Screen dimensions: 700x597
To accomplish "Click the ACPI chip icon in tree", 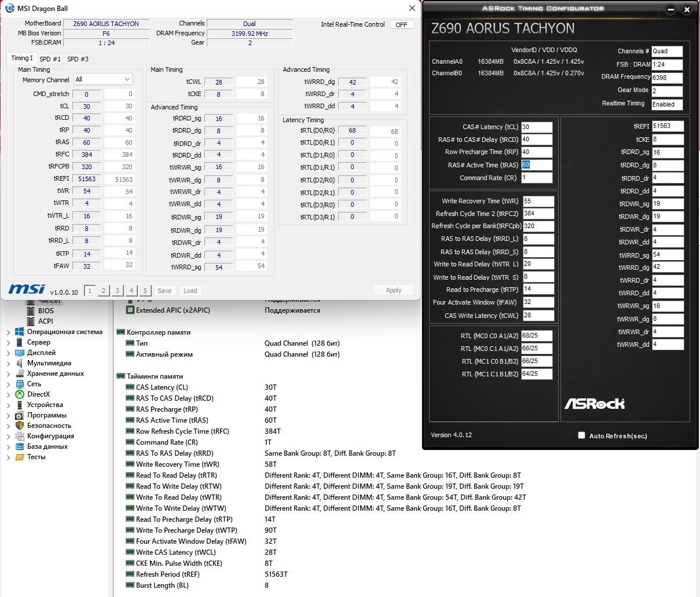I will tap(31, 321).
